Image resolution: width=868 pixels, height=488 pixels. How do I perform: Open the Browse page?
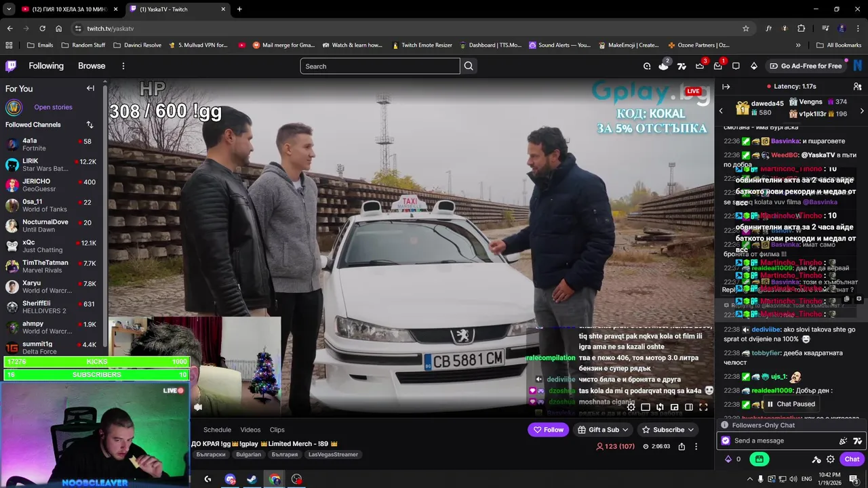pos(92,66)
